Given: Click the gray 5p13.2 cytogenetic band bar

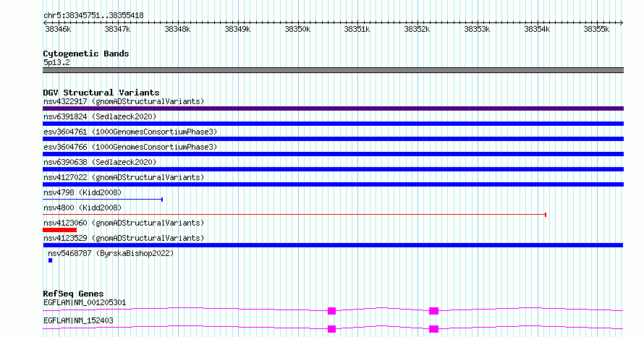Looking at the screenshot, I should coord(333,70).
